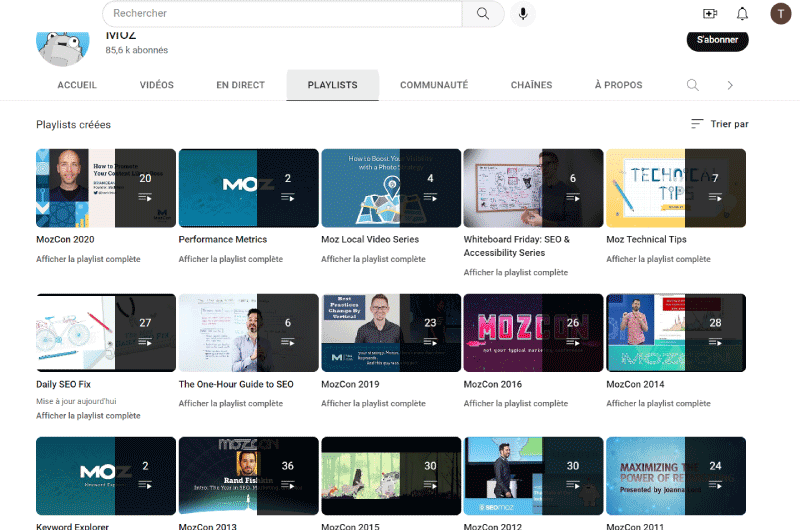Open the Trier par sort menu

point(720,124)
